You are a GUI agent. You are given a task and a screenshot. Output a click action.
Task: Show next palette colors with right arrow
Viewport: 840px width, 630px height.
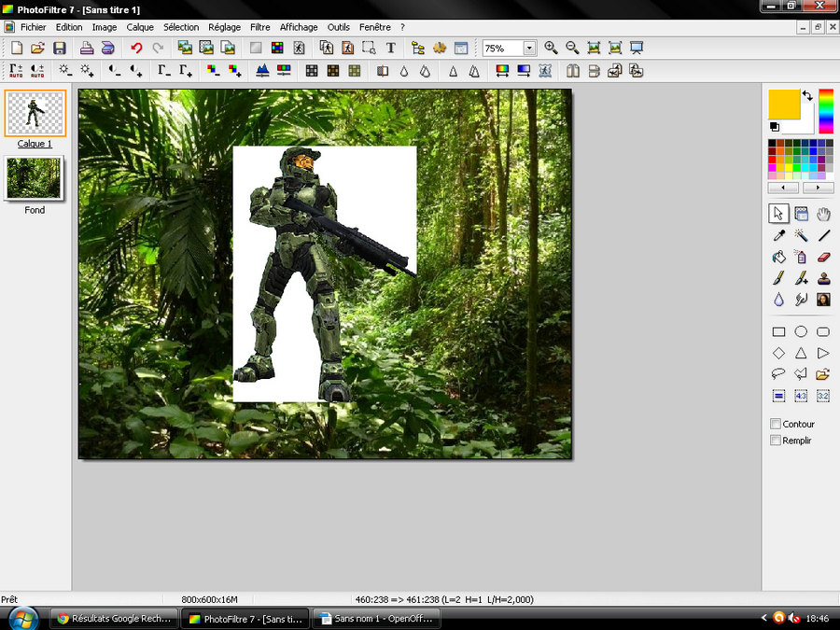click(818, 188)
